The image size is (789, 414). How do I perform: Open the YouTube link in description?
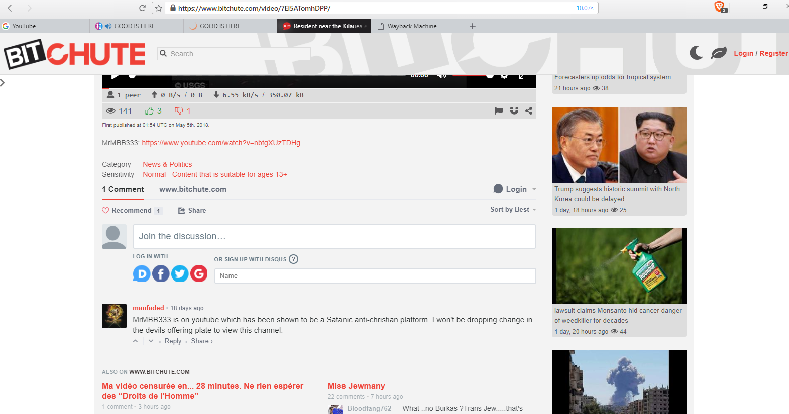tap(221, 143)
